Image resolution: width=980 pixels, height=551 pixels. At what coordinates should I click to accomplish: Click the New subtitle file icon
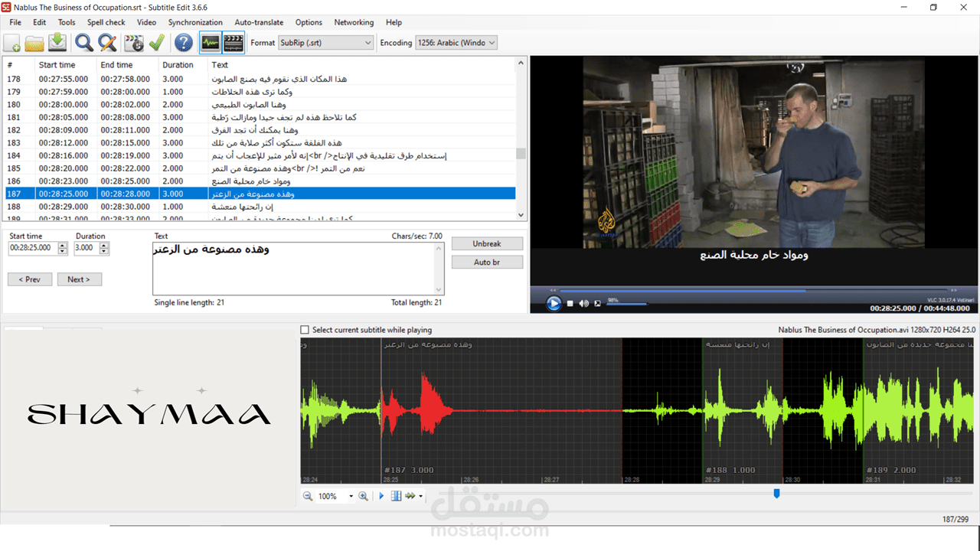(x=13, y=43)
